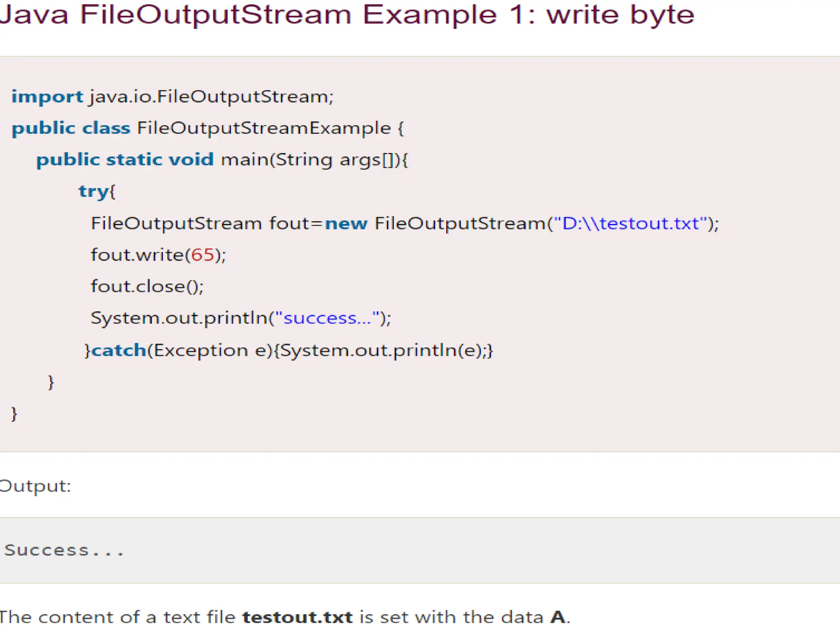Click the 'java.io.FileOutputStream;' import text

[x=211, y=97]
